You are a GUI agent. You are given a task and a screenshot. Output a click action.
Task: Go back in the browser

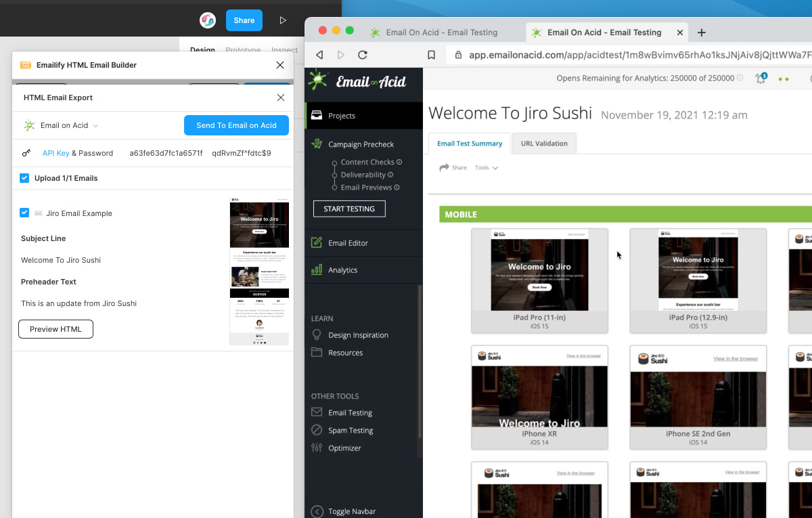pyautogui.click(x=319, y=55)
